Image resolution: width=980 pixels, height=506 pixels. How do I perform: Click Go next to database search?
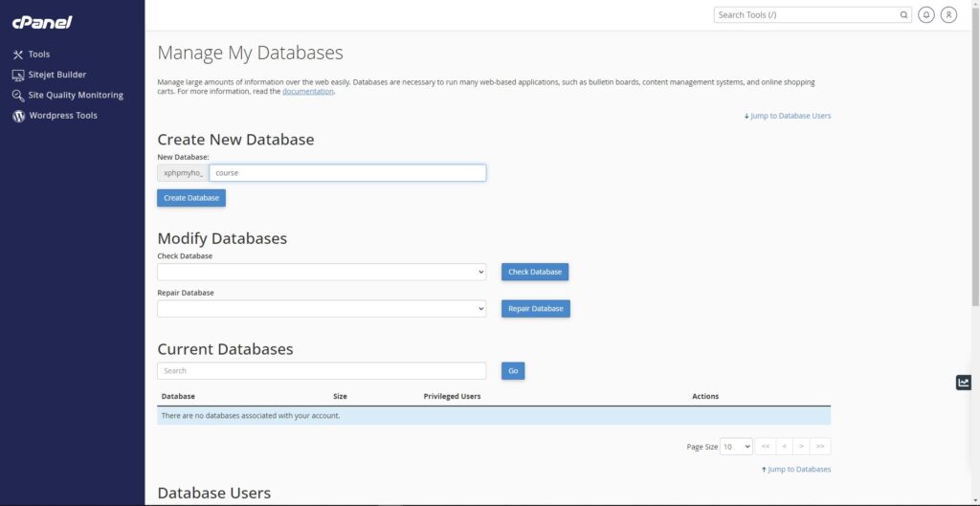(x=513, y=371)
